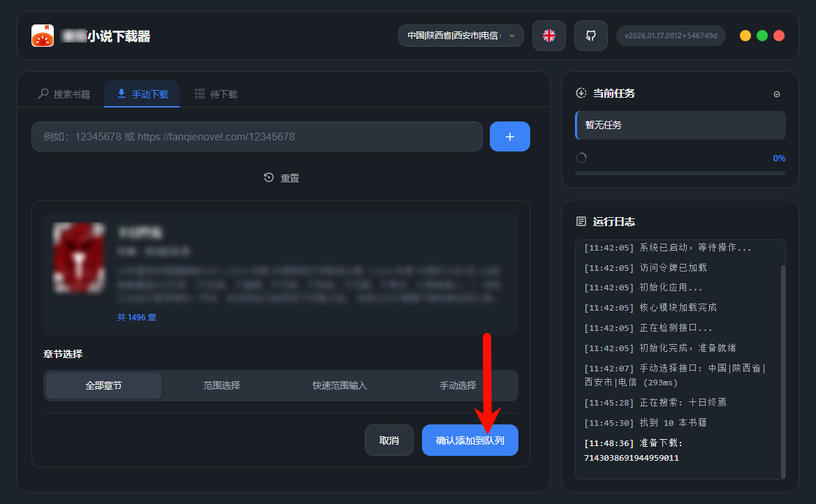Click the yellow minimize window dot
This screenshot has width=816, height=504.
click(745, 36)
